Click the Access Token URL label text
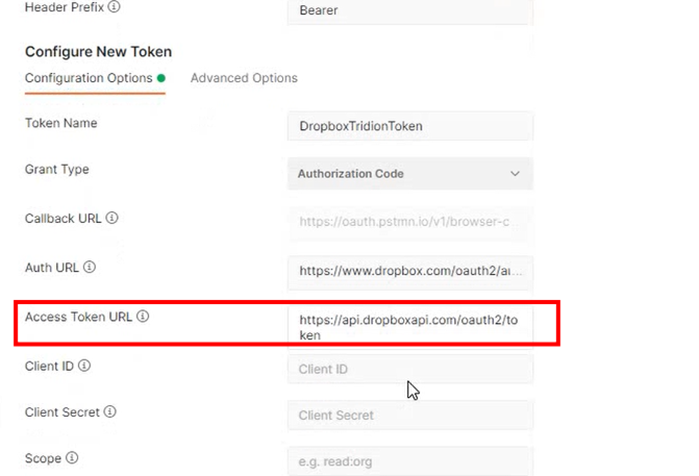Image resolution: width=699 pixels, height=476 pixels. [x=78, y=317]
